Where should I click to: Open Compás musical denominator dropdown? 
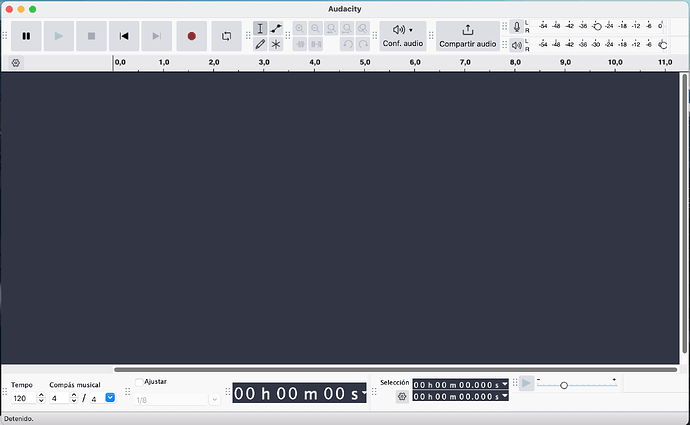point(110,398)
